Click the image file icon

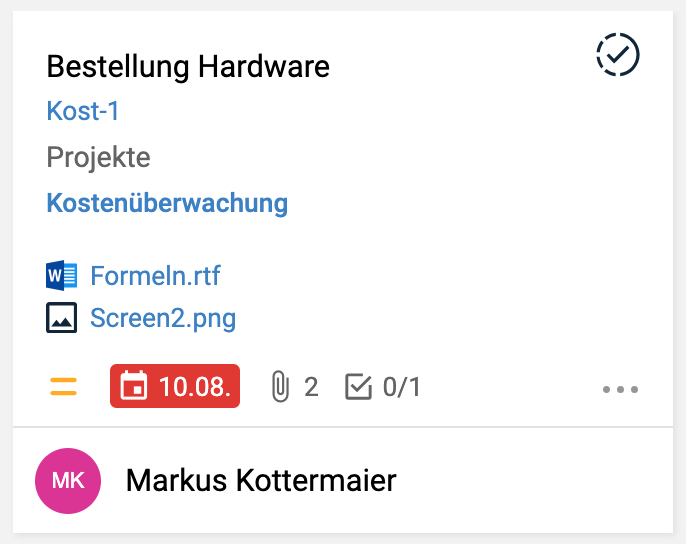pyautogui.click(x=61, y=318)
